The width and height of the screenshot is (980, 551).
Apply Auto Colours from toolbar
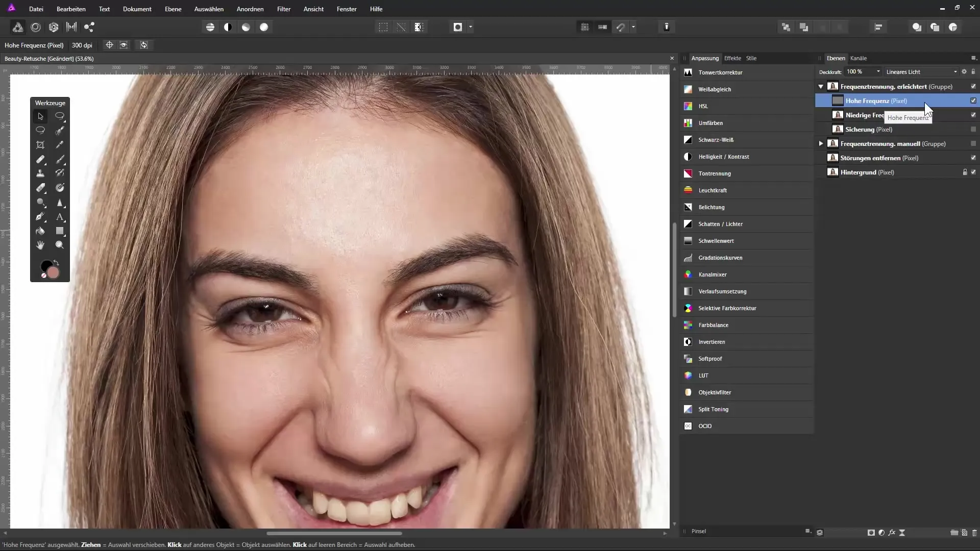[246, 27]
